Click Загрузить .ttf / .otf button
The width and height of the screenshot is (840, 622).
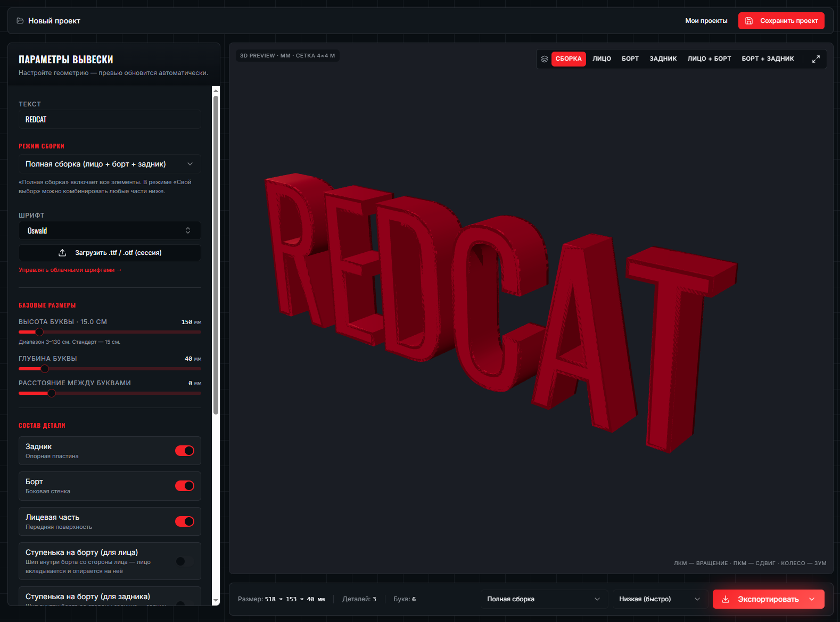110,253
